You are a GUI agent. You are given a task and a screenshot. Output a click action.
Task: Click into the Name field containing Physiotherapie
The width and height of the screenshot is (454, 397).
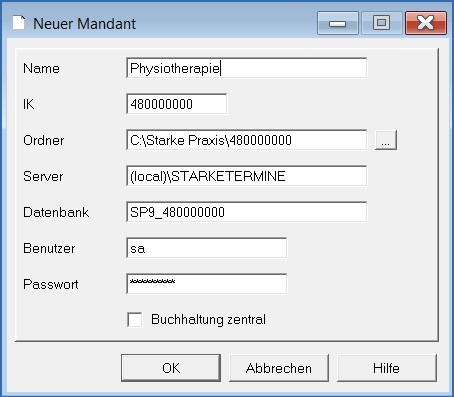247,68
